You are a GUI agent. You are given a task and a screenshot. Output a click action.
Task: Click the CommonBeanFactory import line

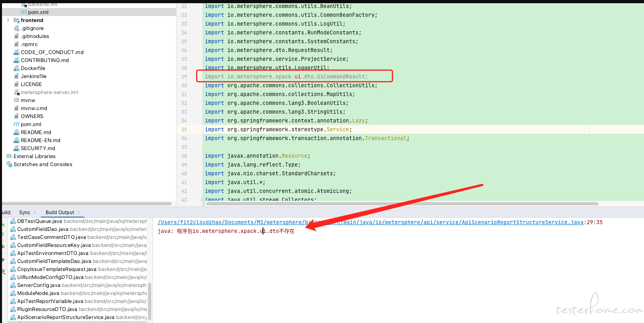pos(291,15)
